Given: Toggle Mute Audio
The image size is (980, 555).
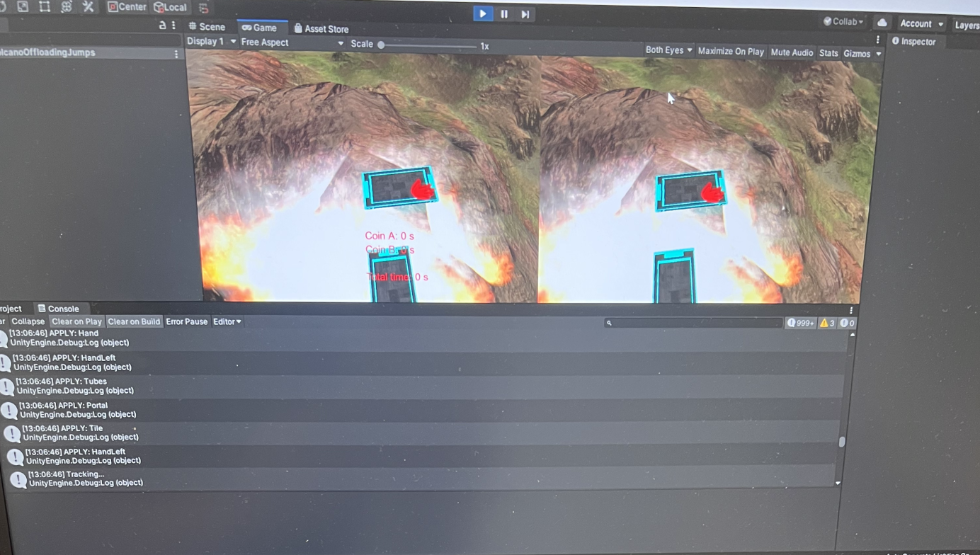Looking at the screenshot, I should point(792,52).
